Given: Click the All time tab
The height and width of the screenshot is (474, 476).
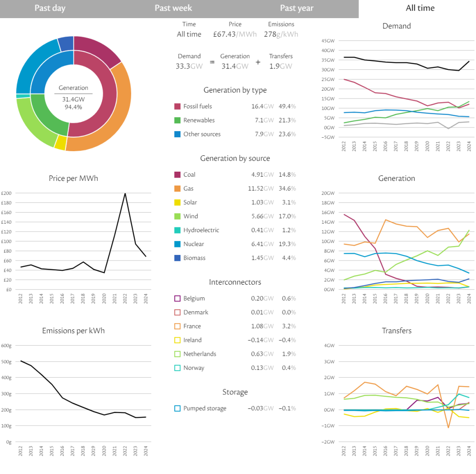Looking at the screenshot, I should click(x=420, y=8).
